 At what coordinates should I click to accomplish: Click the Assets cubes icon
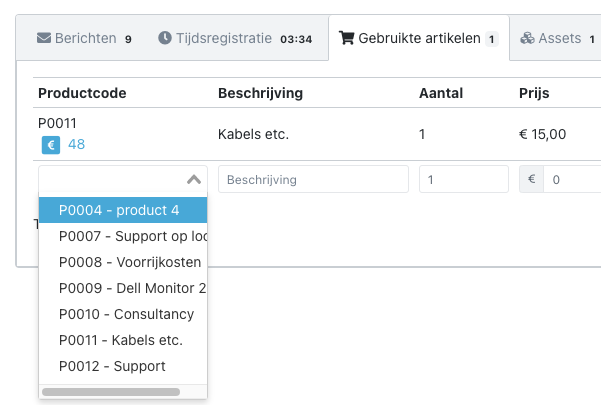[527, 38]
